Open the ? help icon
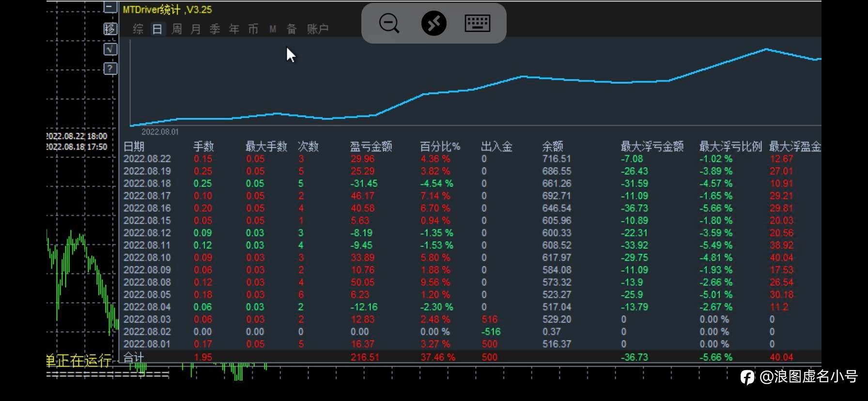This screenshot has height=401, width=868. point(110,69)
